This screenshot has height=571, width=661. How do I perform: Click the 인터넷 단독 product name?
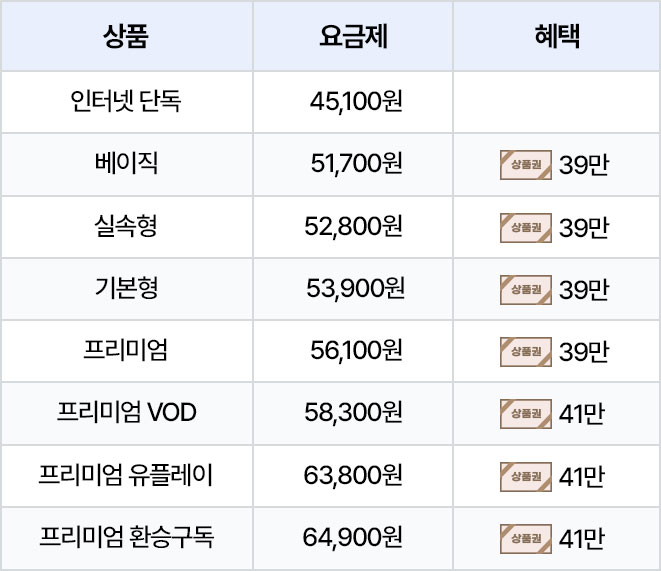click(x=126, y=102)
